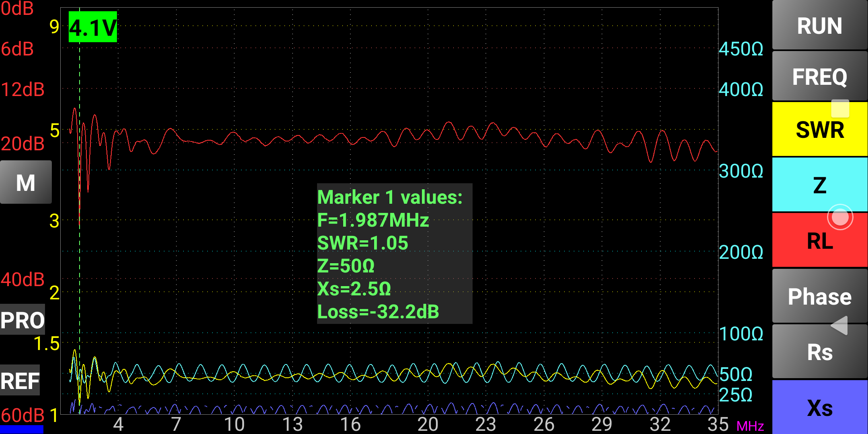Tap the green 4.1V battery indicator
The width and height of the screenshot is (868, 434).
(93, 27)
